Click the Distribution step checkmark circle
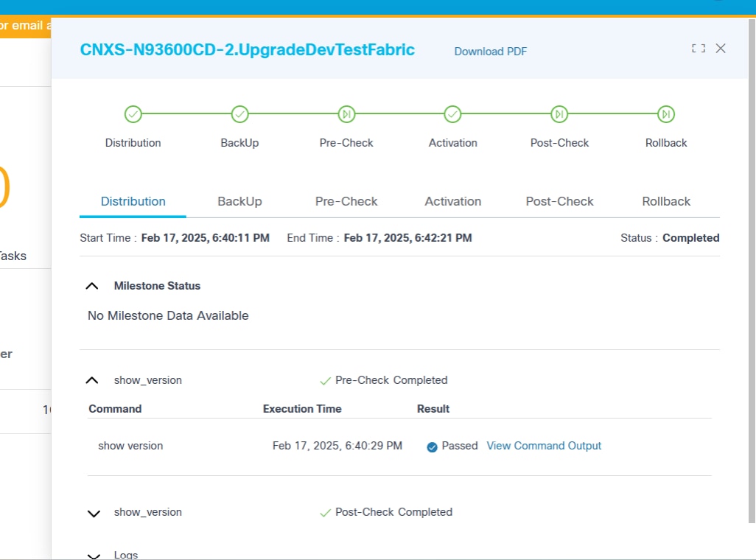Screen dimensions: 756x560 point(133,114)
